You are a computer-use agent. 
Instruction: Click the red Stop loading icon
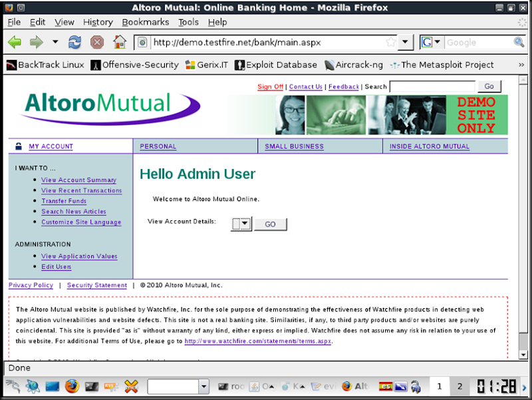97,43
